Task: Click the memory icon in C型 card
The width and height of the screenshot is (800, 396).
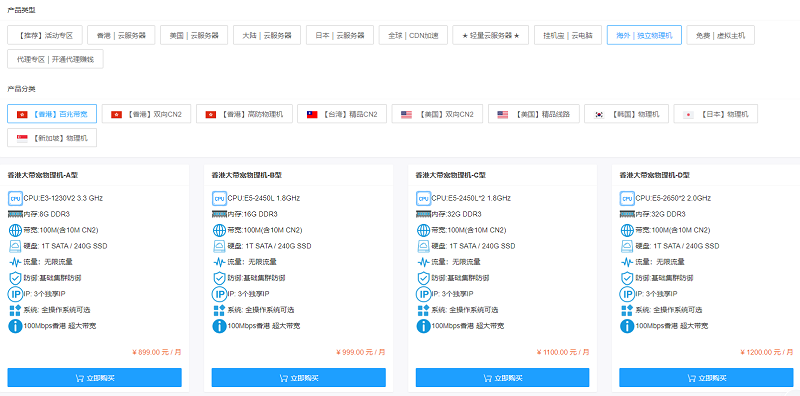Action: (423, 214)
